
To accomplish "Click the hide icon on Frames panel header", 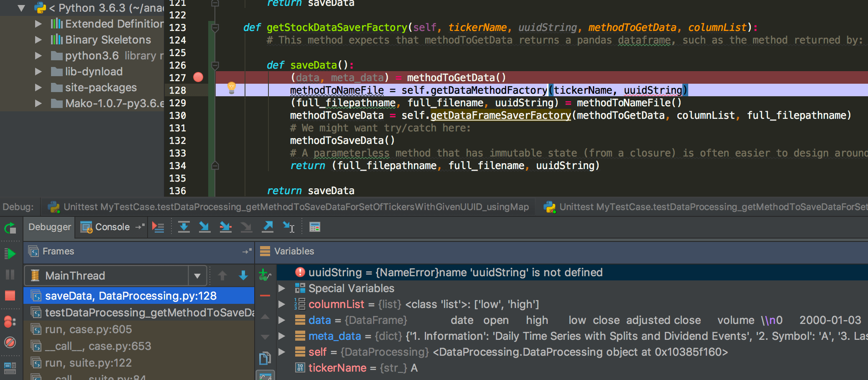I will pyautogui.click(x=247, y=251).
